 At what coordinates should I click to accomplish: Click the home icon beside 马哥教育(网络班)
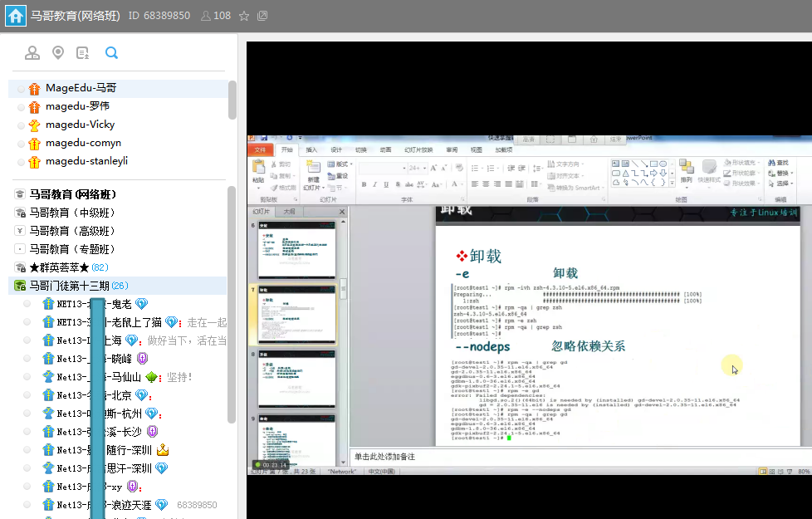[15, 16]
